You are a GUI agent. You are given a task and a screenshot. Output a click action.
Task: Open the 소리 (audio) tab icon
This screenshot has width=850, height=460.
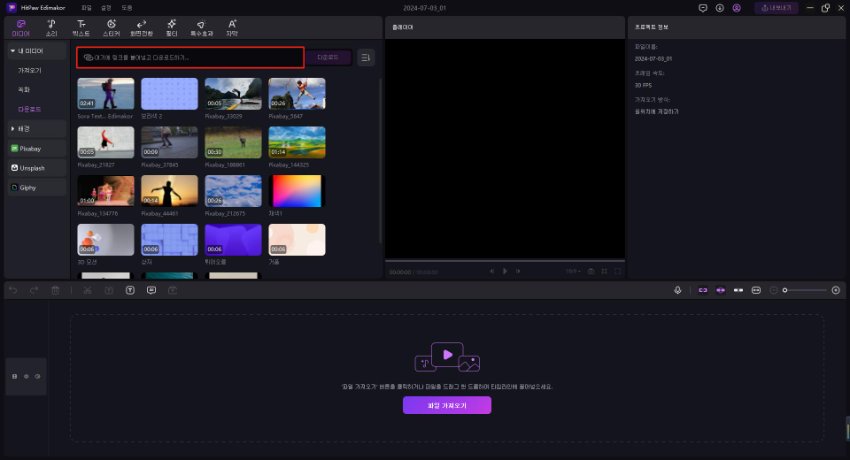coord(51,23)
